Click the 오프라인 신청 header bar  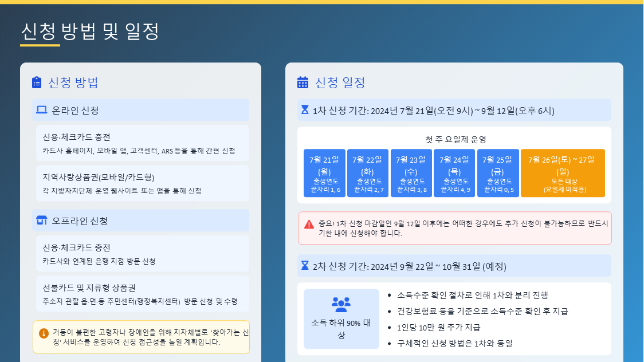(140, 221)
